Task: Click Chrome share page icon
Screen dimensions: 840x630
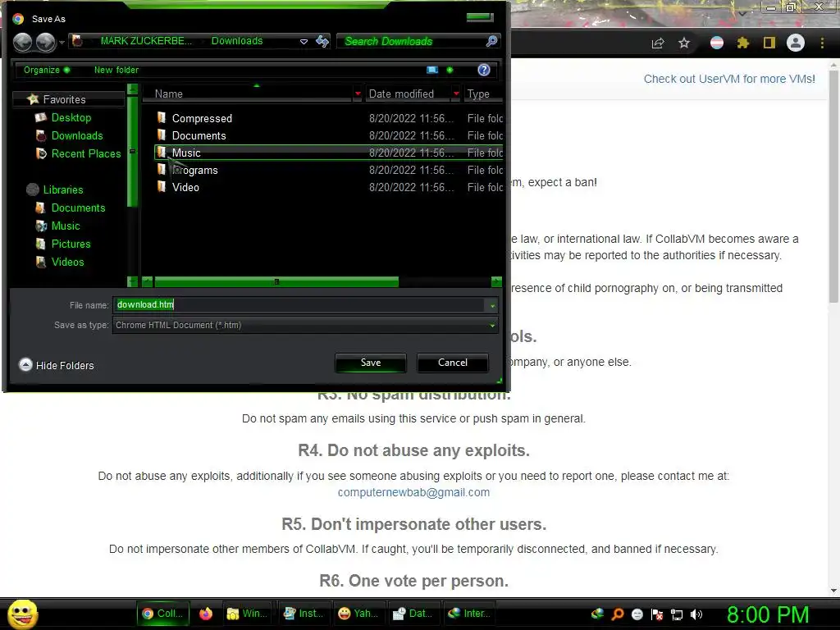Action: point(658,43)
